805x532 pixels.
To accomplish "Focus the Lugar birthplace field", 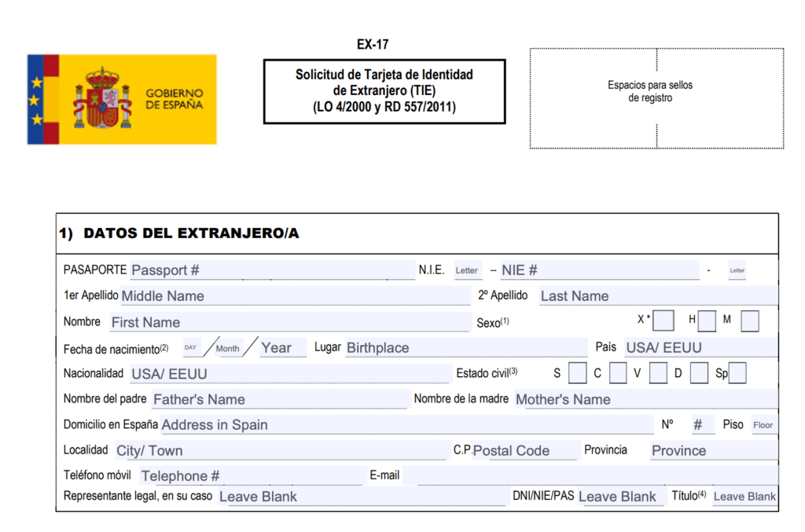I will click(465, 347).
